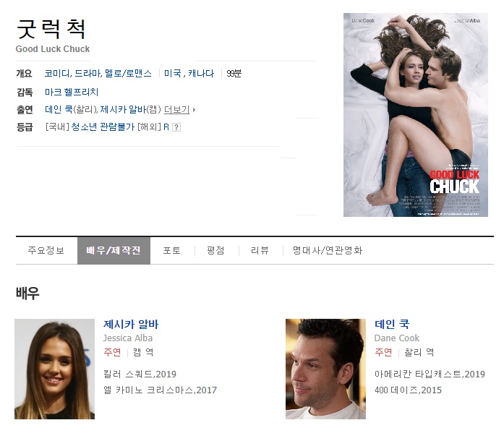Click Jessica Alba's profile photo
The height and width of the screenshot is (441, 504).
coord(55,369)
